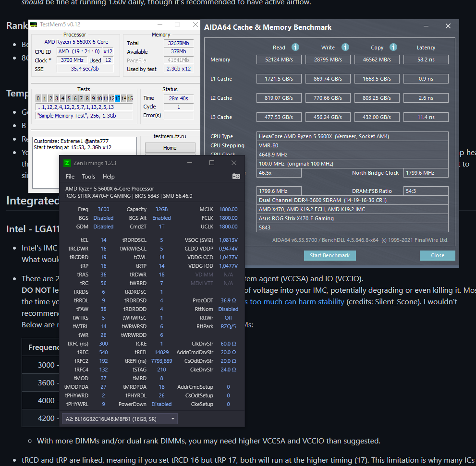
Task: Click the Memory Copy 46562 MB/s field
Action: 377,60
